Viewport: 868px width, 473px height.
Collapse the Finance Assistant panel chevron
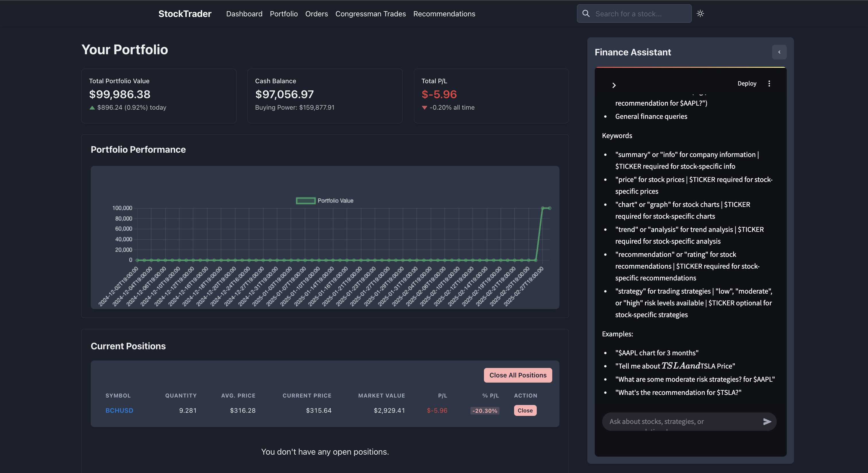(x=779, y=52)
